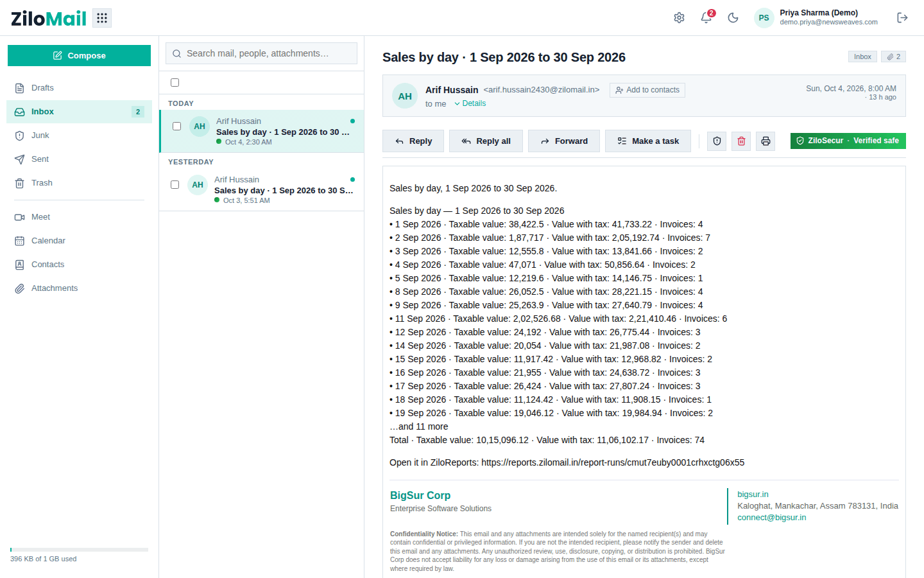The image size is (924, 578).
Task: Toggle dark mode moon icon
Action: [x=733, y=18]
